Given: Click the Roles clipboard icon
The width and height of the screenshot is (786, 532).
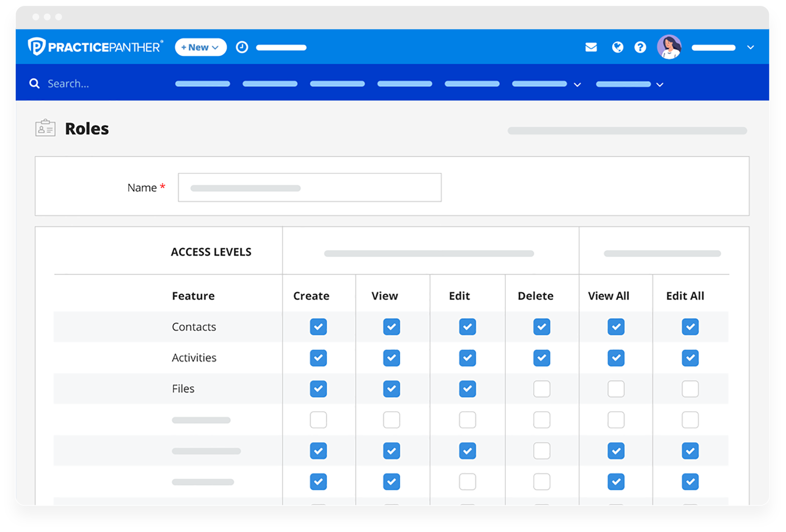Looking at the screenshot, I should pos(45,128).
